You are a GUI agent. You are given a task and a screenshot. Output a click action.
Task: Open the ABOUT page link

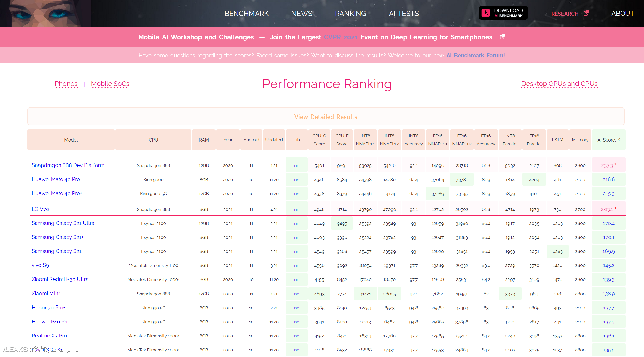point(622,14)
